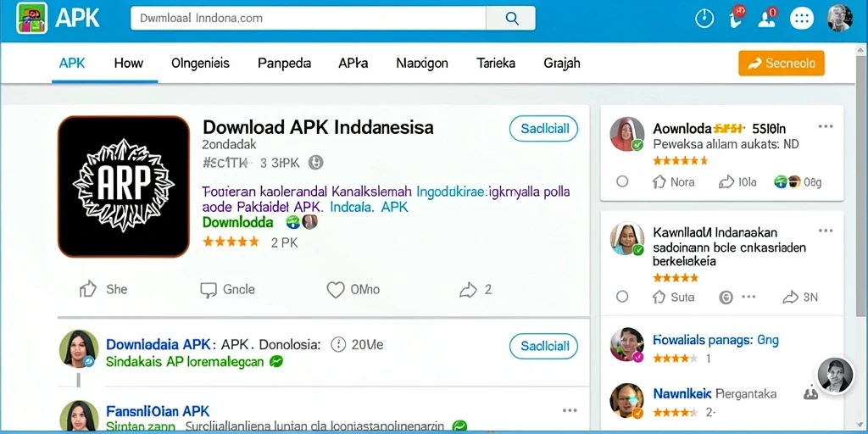Viewport: 868px width, 434px height.
Task: Click the ARP app thumbnail image
Action: tap(124, 186)
